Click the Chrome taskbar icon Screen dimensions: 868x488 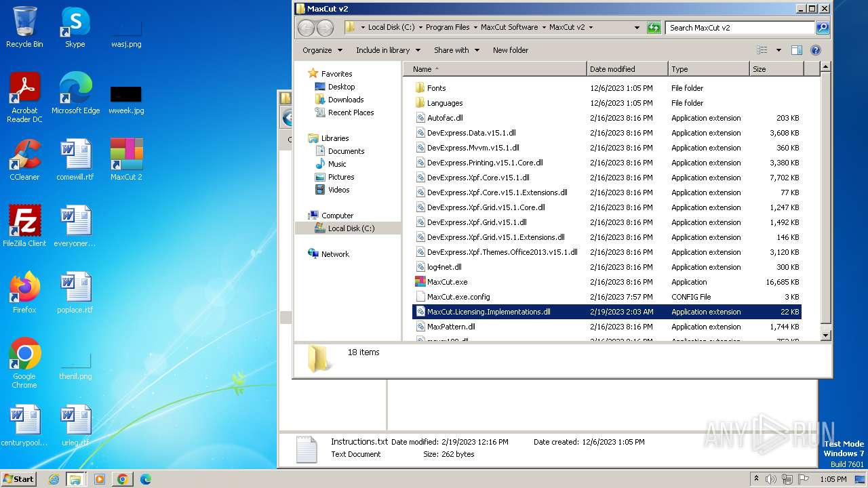(123, 479)
